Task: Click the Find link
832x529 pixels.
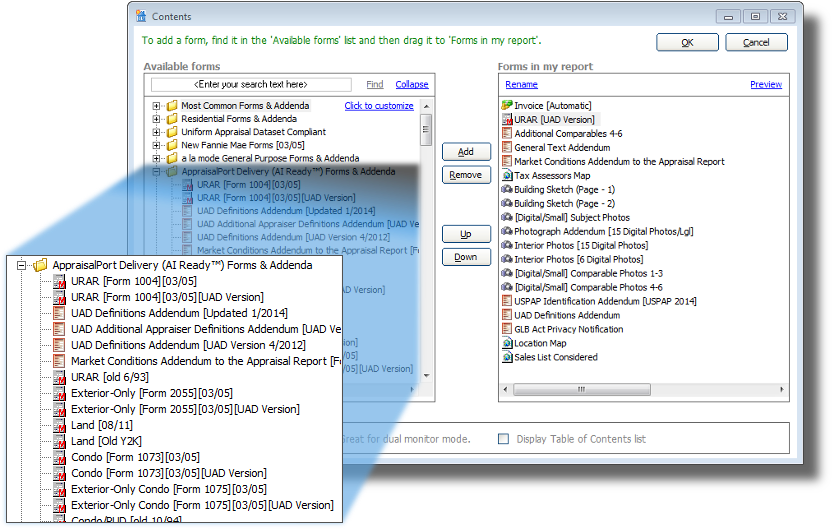Action: [375, 84]
